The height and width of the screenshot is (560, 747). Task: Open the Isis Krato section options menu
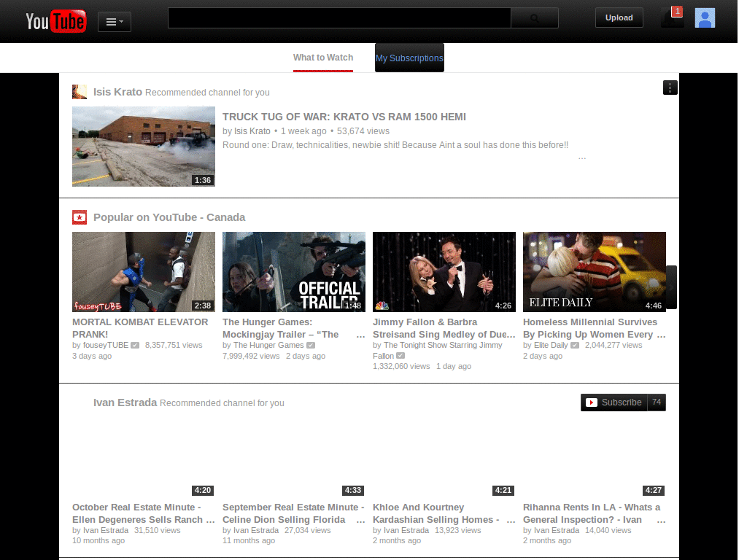click(670, 87)
